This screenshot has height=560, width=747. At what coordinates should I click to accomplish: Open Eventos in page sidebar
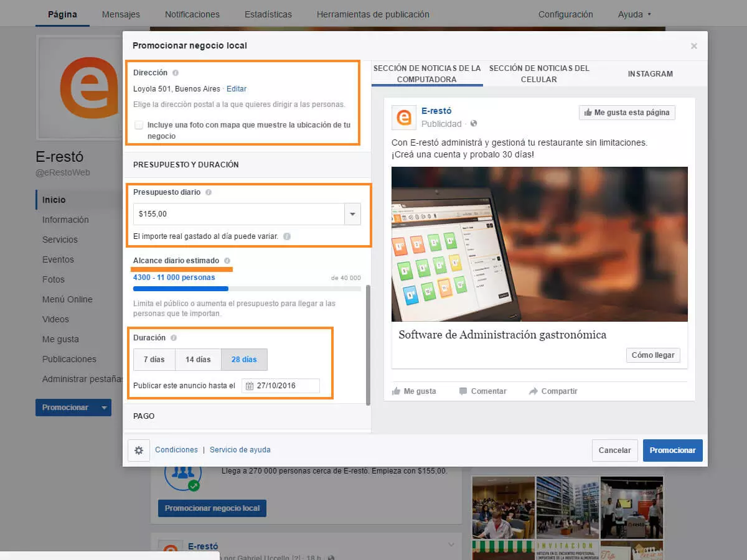tap(58, 259)
